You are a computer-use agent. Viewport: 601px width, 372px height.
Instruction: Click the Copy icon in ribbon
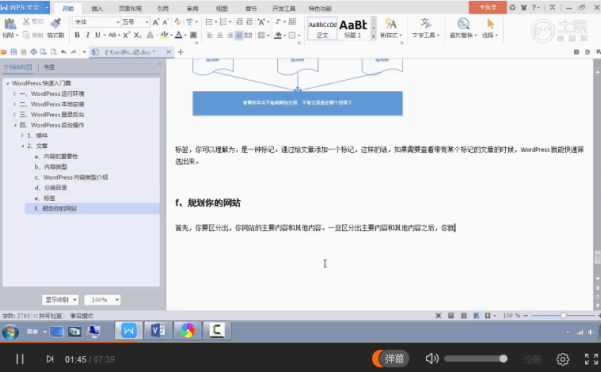pyautogui.click(x=26, y=35)
